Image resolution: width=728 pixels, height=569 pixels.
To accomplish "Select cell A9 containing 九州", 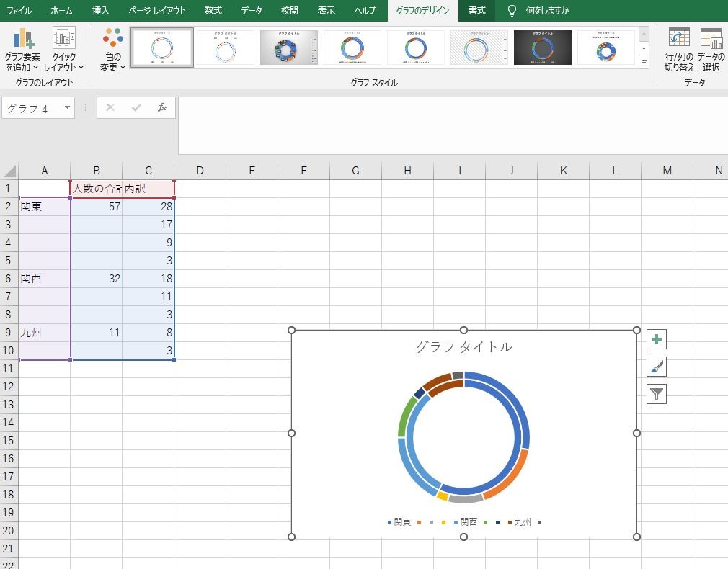I will (x=45, y=332).
